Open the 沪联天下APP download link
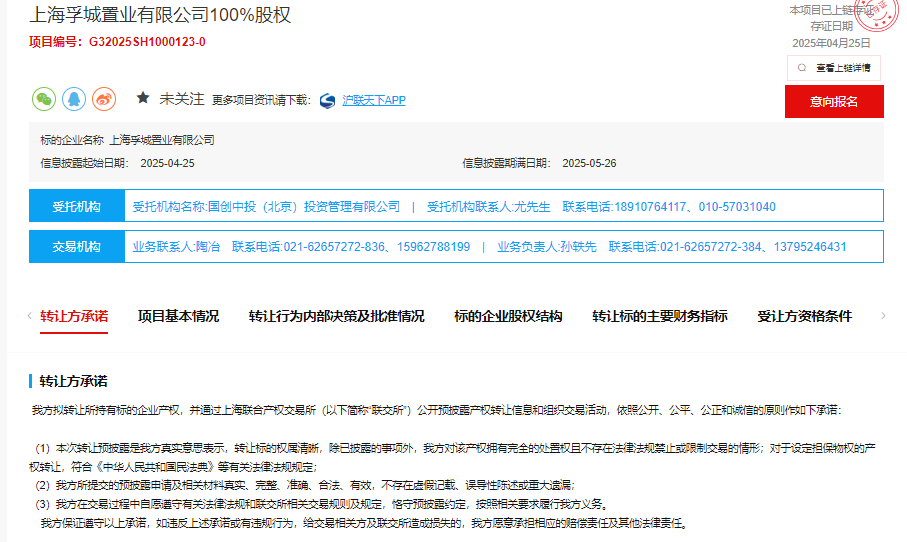This screenshot has height=542, width=907. coord(374,100)
